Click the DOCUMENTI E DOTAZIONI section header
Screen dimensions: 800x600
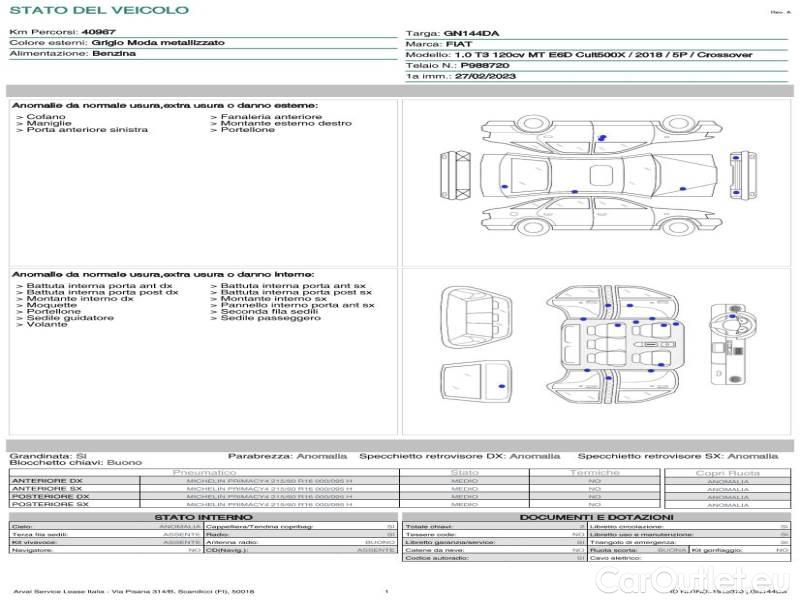597,516
